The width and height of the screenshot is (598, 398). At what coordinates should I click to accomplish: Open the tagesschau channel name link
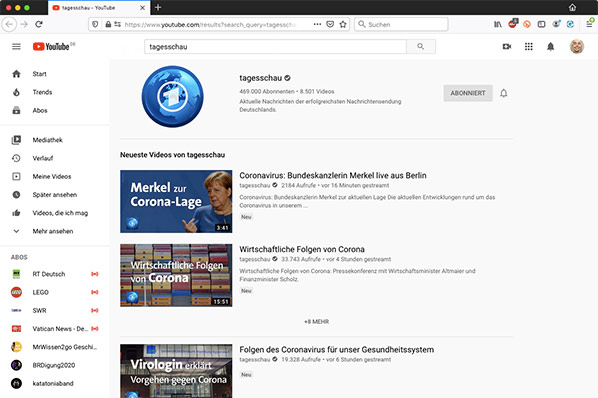(x=260, y=78)
